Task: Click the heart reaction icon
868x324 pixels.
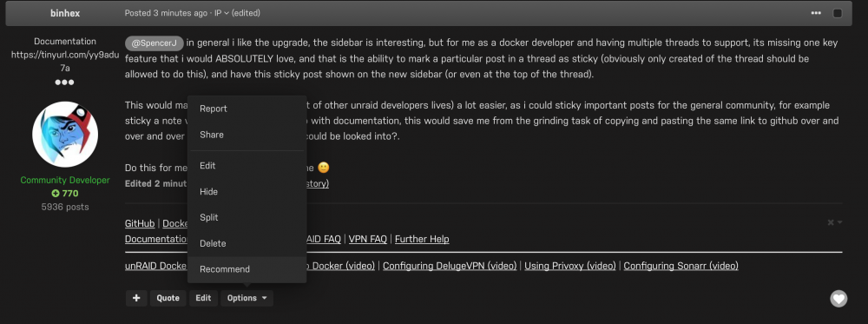Action: 838,299
